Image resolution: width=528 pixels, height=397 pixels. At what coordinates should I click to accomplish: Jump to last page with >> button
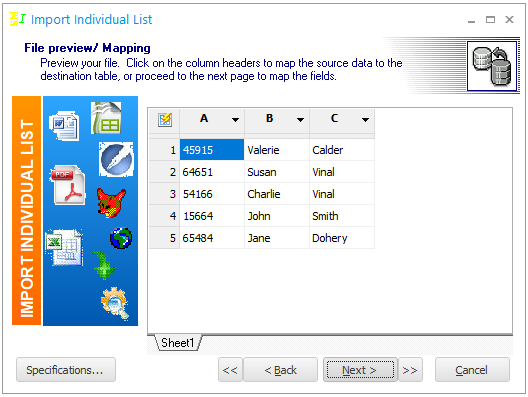pos(410,370)
